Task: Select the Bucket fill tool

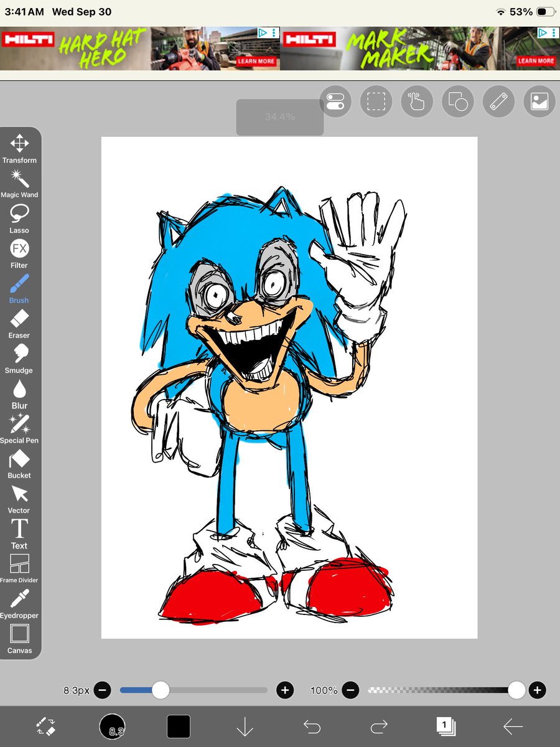Action: tap(19, 464)
